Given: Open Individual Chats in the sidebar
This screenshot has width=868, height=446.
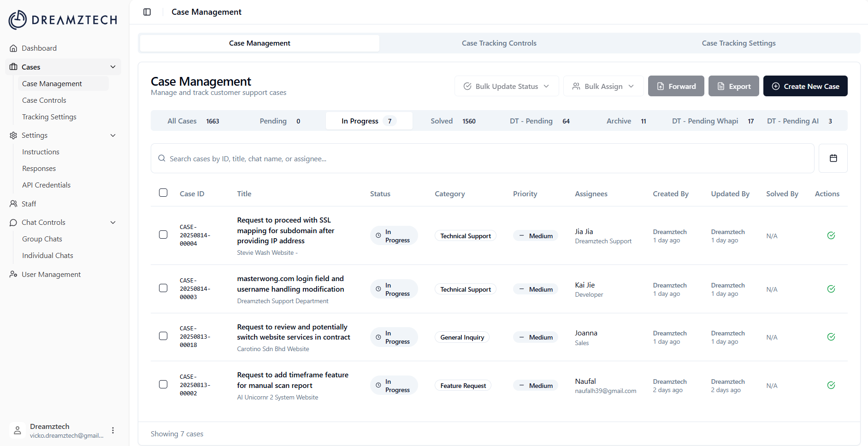Looking at the screenshot, I should pos(47,256).
